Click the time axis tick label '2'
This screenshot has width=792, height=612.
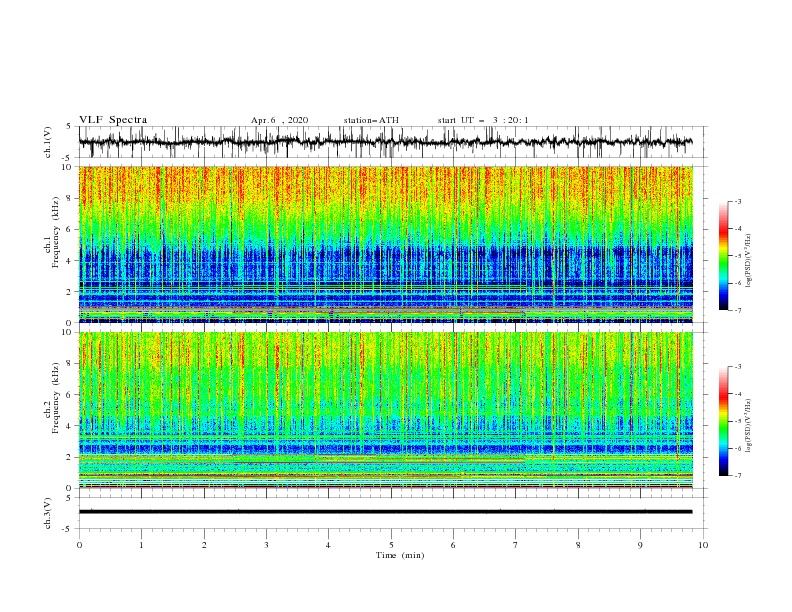coord(204,545)
